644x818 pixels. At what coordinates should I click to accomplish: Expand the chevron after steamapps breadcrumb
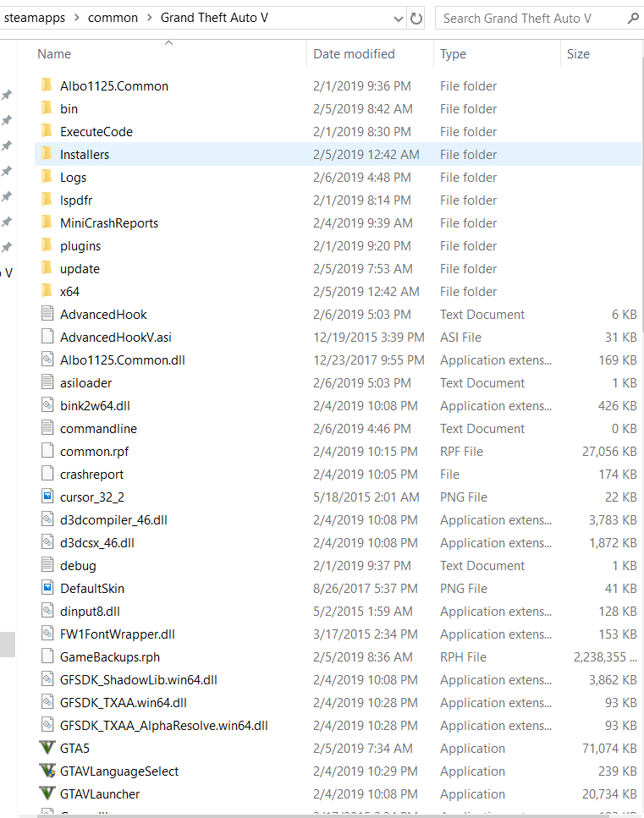pos(77,18)
